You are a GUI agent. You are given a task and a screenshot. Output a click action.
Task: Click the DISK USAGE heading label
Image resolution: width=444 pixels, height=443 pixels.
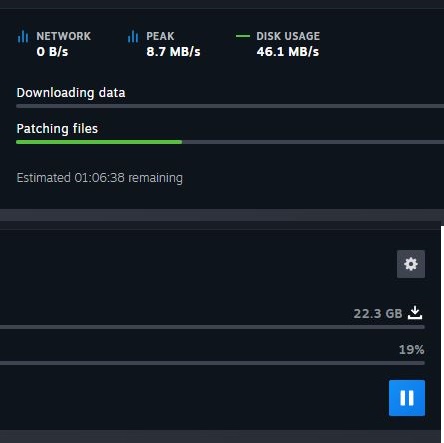coord(288,36)
